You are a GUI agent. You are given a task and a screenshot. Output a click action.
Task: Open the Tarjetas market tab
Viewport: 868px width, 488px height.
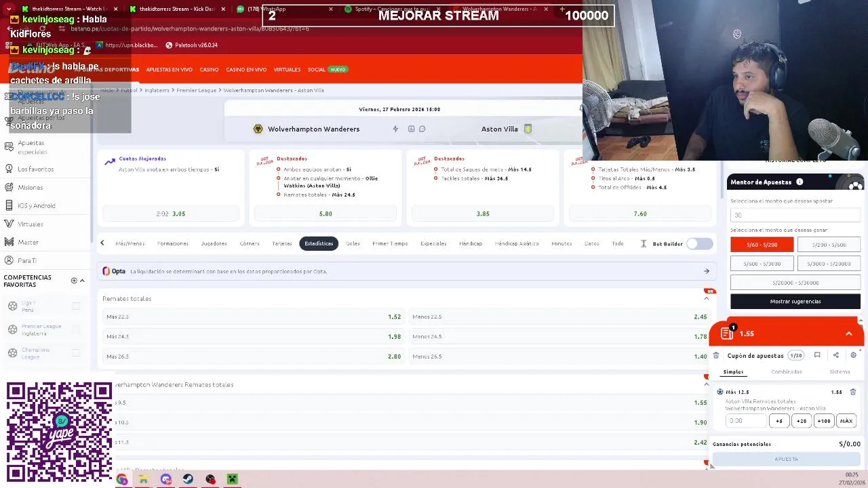[x=282, y=243]
